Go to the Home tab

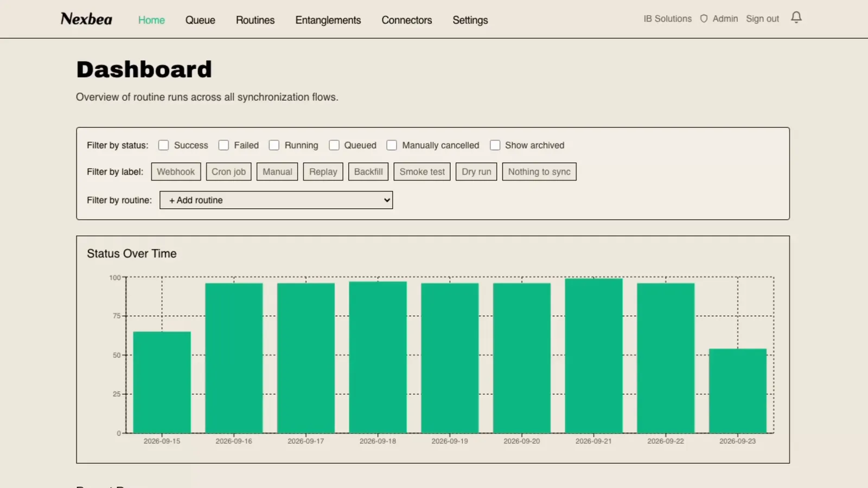click(151, 20)
